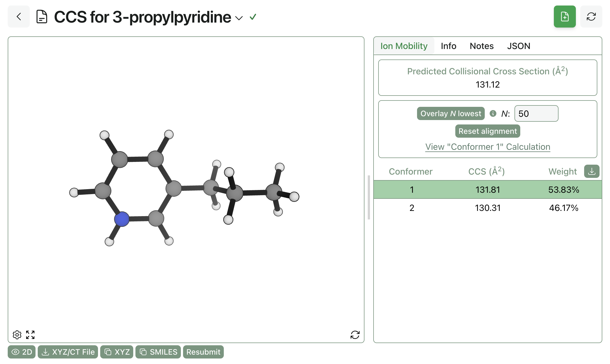Click the green new file button
The width and height of the screenshot is (610, 364).
pyautogui.click(x=565, y=17)
